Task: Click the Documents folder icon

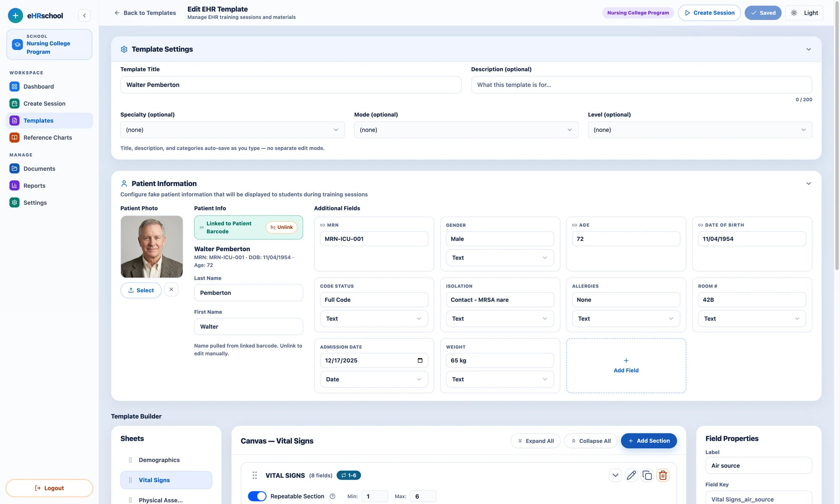Action: point(14,168)
